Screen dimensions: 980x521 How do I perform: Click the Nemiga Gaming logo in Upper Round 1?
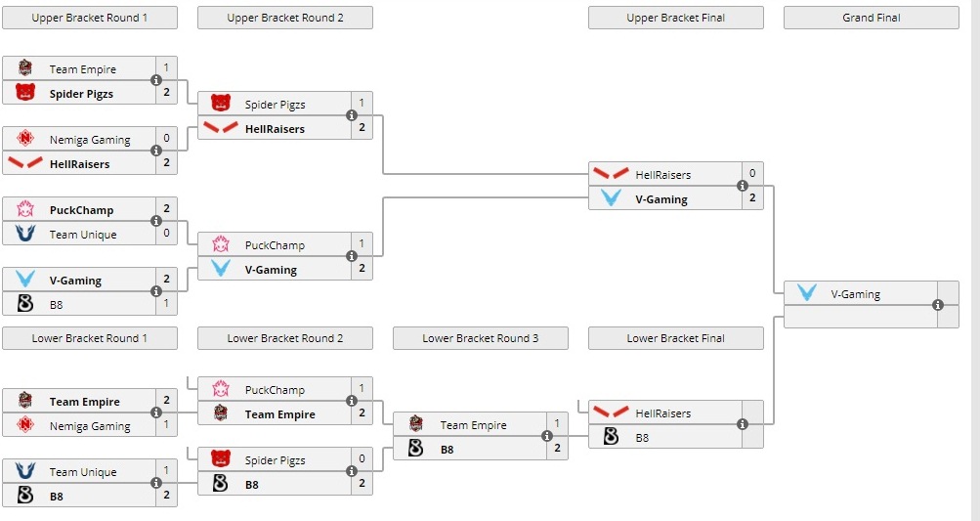(x=25, y=139)
